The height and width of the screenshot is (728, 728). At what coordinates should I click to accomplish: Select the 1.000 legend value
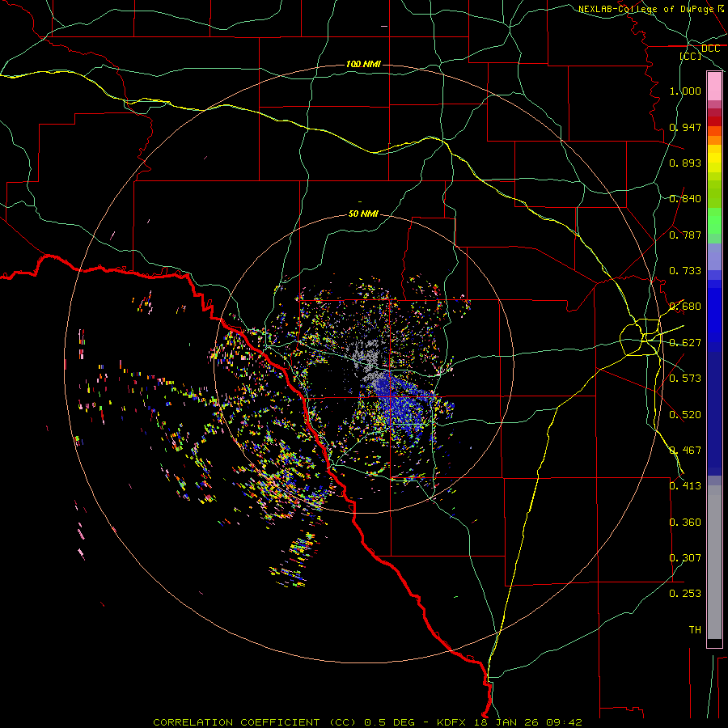point(685,91)
